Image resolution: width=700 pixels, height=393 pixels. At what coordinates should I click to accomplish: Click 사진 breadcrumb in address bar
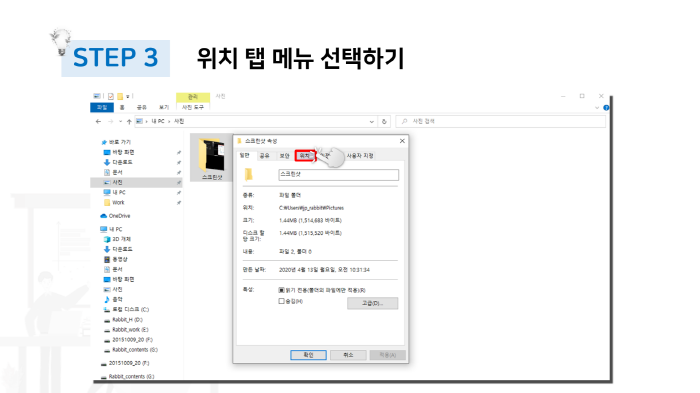click(x=179, y=121)
